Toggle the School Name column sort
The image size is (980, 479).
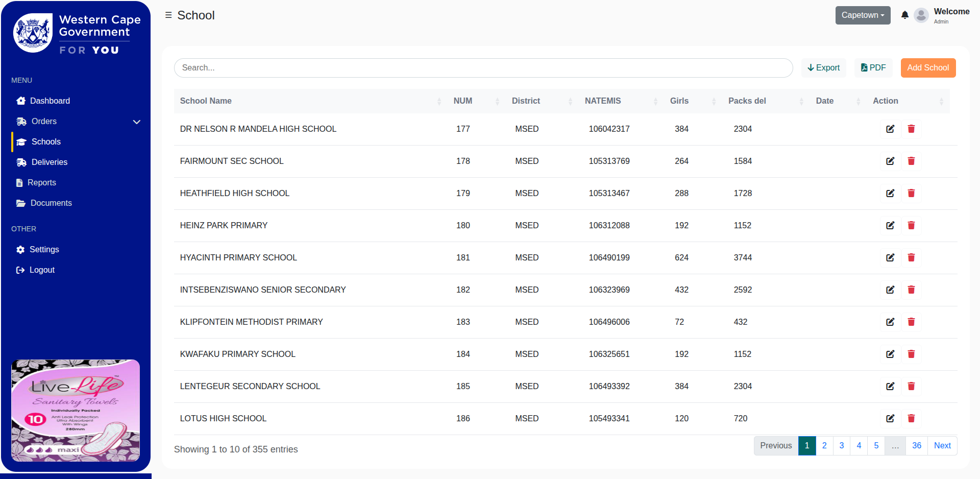tap(439, 101)
